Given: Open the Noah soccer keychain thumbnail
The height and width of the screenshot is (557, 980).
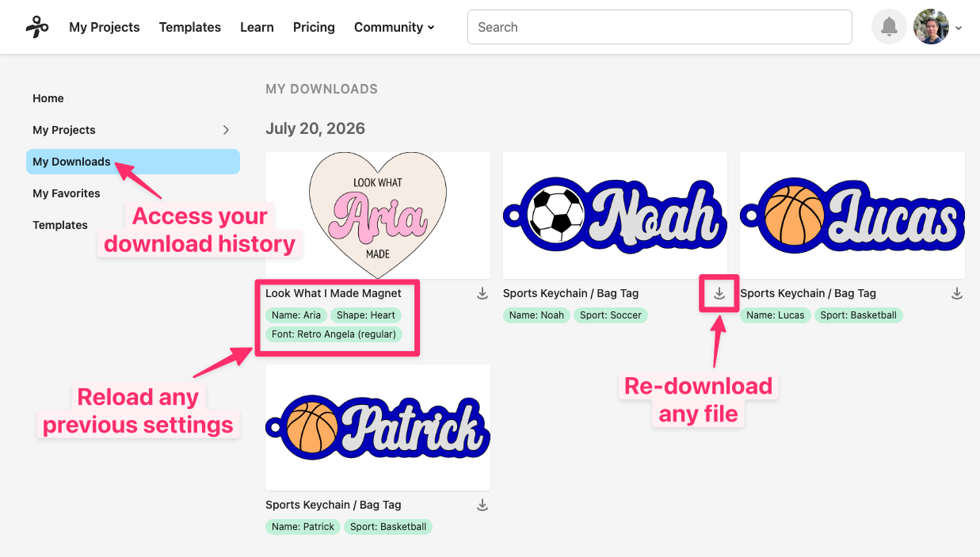Looking at the screenshot, I should click(x=615, y=215).
